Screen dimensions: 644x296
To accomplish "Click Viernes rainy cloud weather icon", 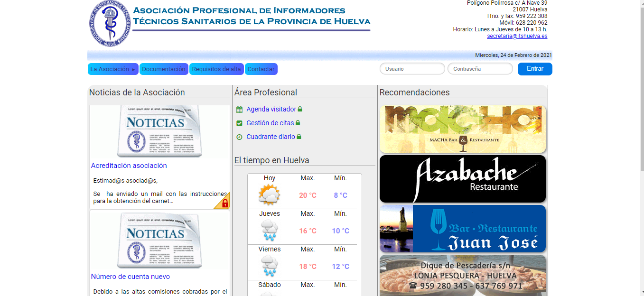I will (269, 266).
